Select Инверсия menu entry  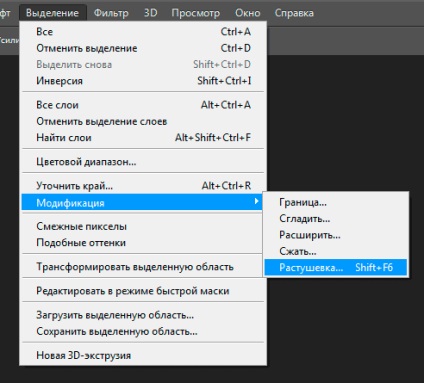click(x=143, y=81)
